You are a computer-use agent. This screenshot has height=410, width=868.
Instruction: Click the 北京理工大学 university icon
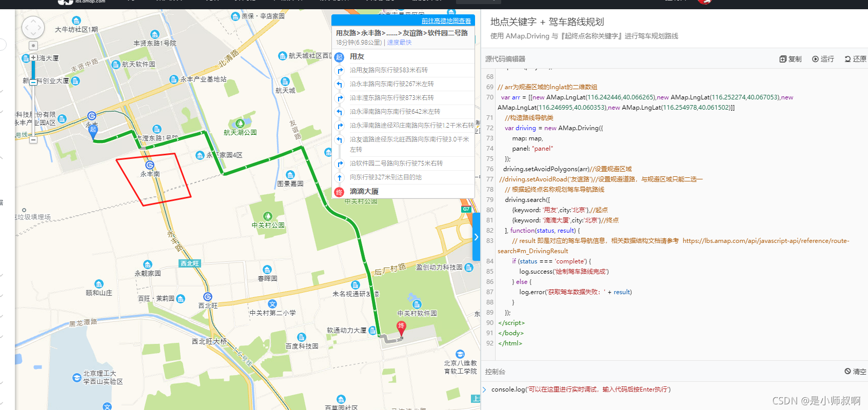click(77, 378)
